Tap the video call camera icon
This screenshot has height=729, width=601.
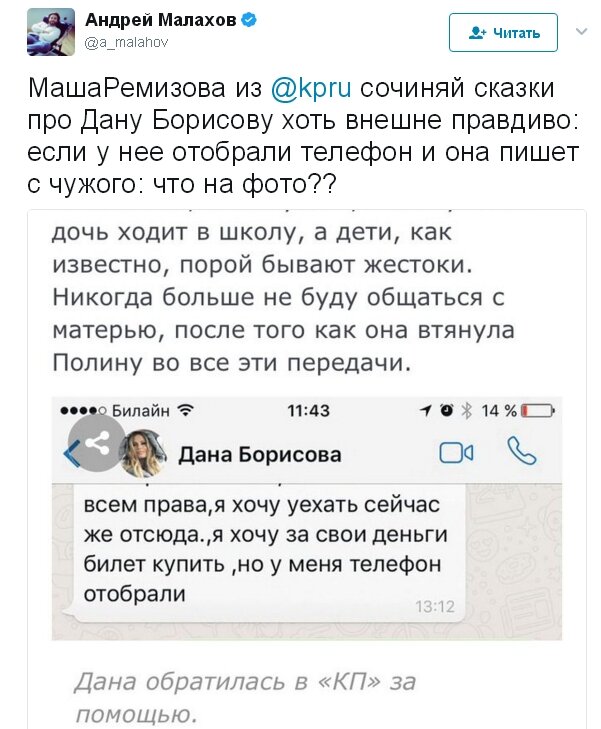coord(456,454)
